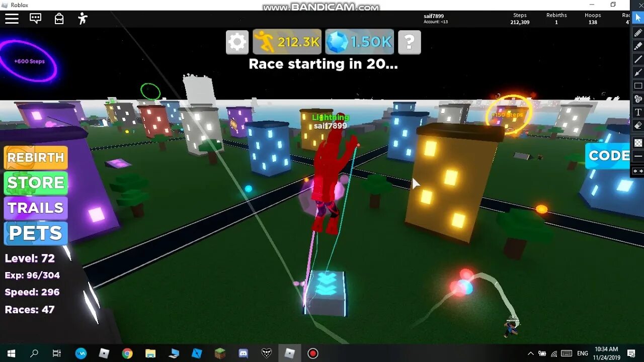Open the touch keyboard tray icon
644x362 pixels.
pyautogui.click(x=567, y=353)
